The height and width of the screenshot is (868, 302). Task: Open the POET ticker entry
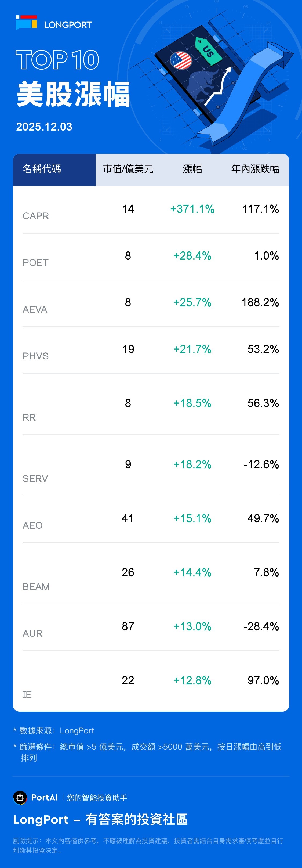[35, 263]
